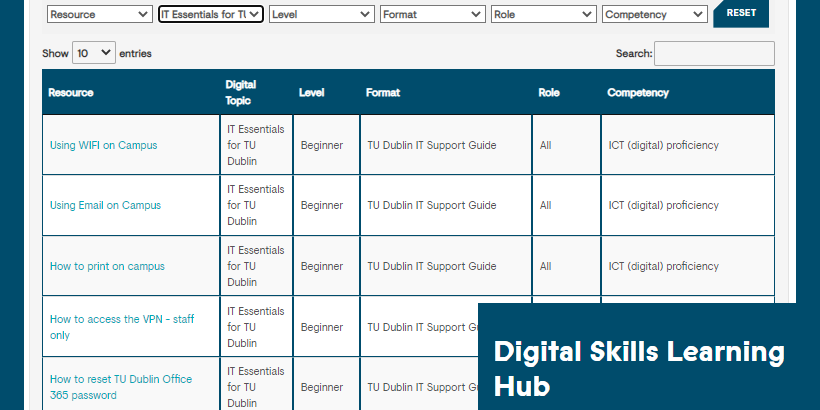Viewport: 820px width, 410px height.
Task: Sort table by Level column header
Action: pyautogui.click(x=326, y=93)
